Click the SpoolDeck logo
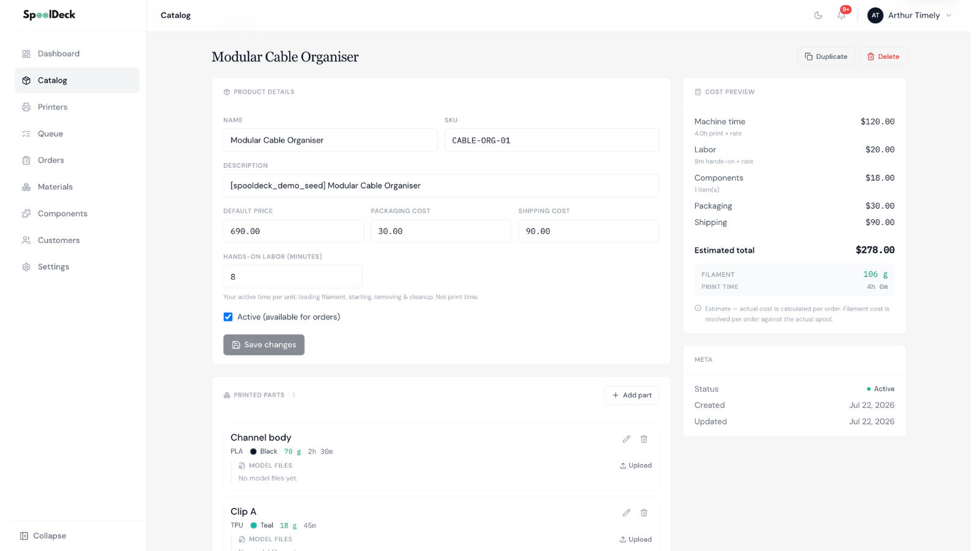 [x=49, y=15]
